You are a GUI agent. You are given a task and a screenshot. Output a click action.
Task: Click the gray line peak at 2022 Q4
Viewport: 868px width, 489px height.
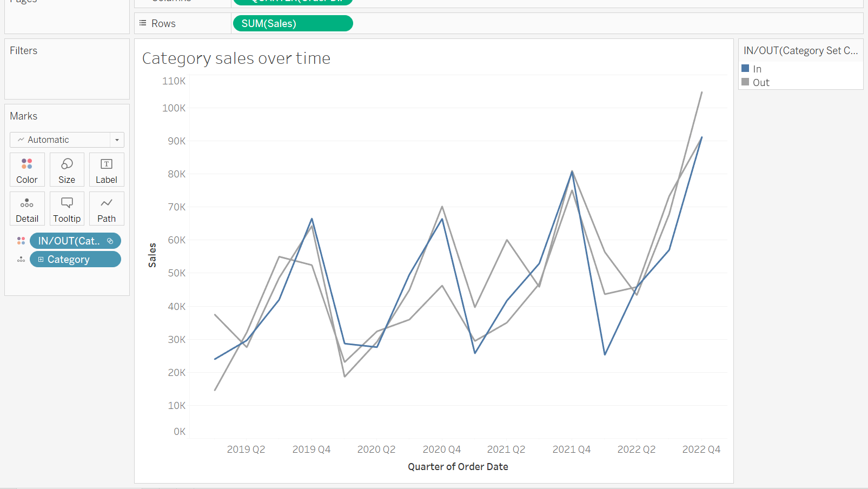coord(702,92)
